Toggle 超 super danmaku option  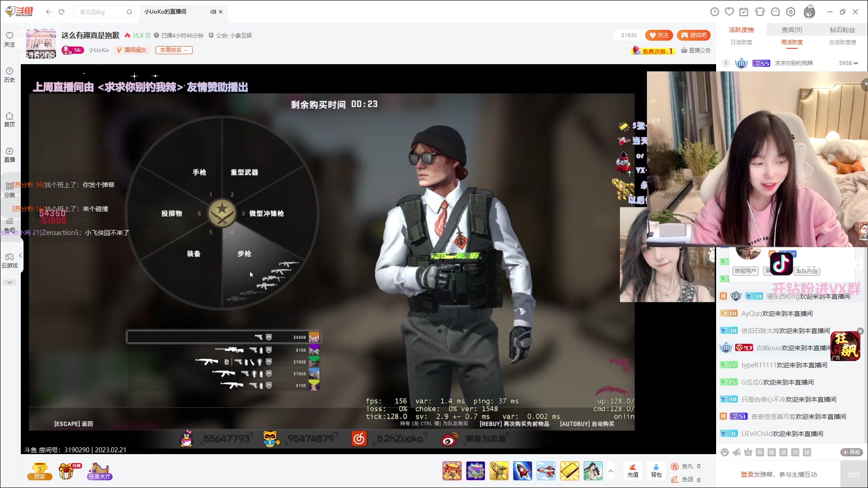click(772, 452)
